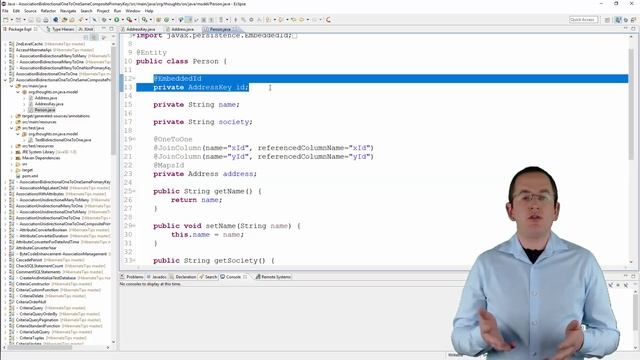Open the Navigate menu
The width and height of the screenshot is (640, 360).
click(68, 11)
